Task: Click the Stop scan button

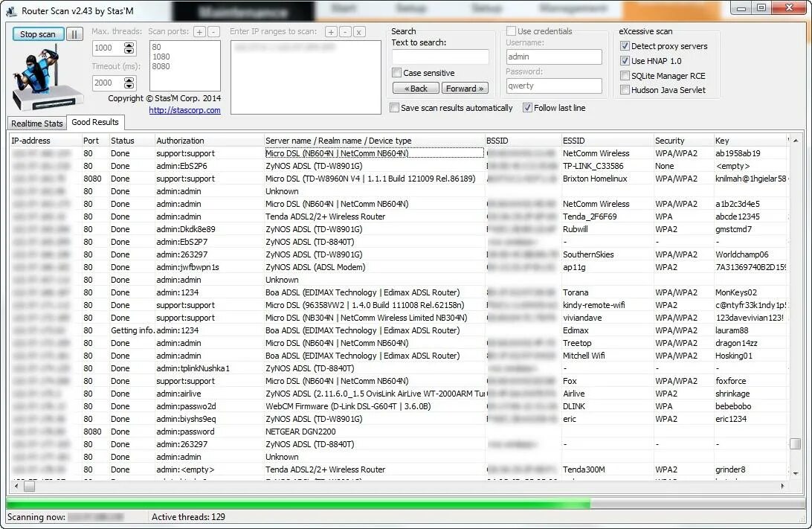Action: [x=38, y=34]
